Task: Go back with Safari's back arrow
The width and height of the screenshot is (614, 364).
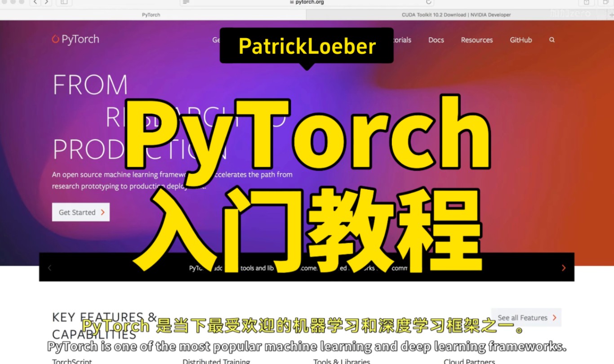Action: pos(36,2)
